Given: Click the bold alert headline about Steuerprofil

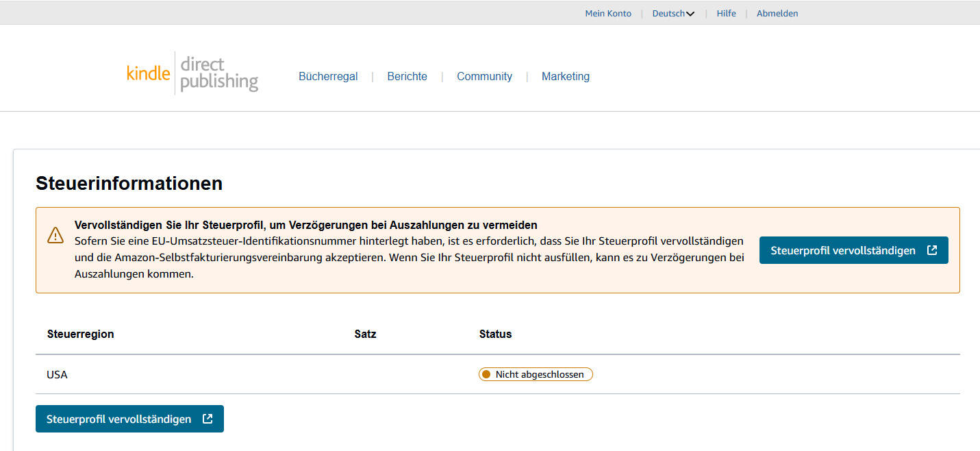Looking at the screenshot, I should tap(305, 225).
